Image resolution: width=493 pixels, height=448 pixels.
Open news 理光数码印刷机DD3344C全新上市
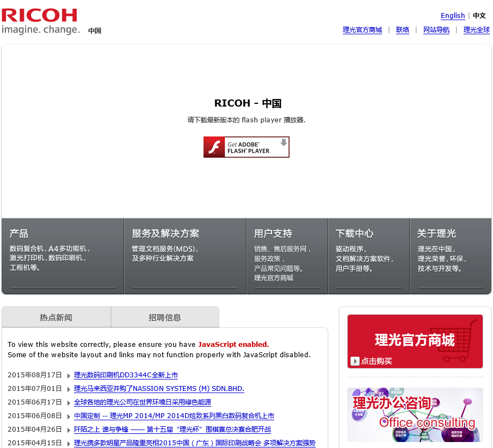point(126,375)
